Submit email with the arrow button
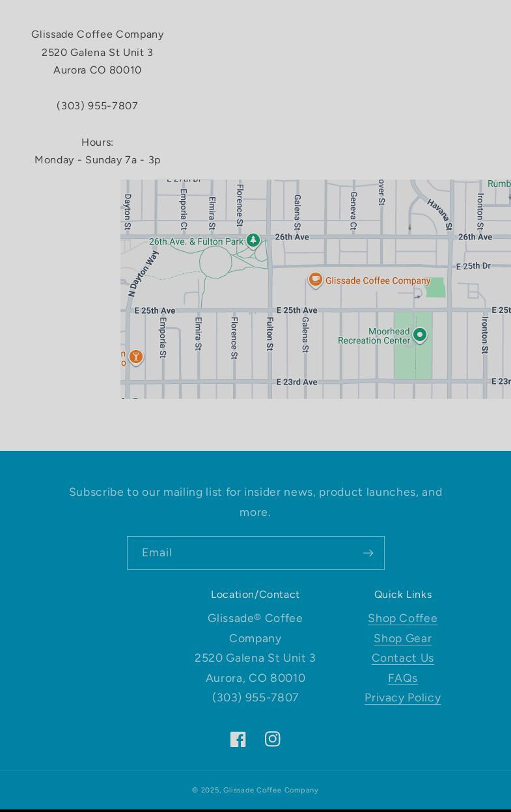The width and height of the screenshot is (511, 812). (368, 553)
